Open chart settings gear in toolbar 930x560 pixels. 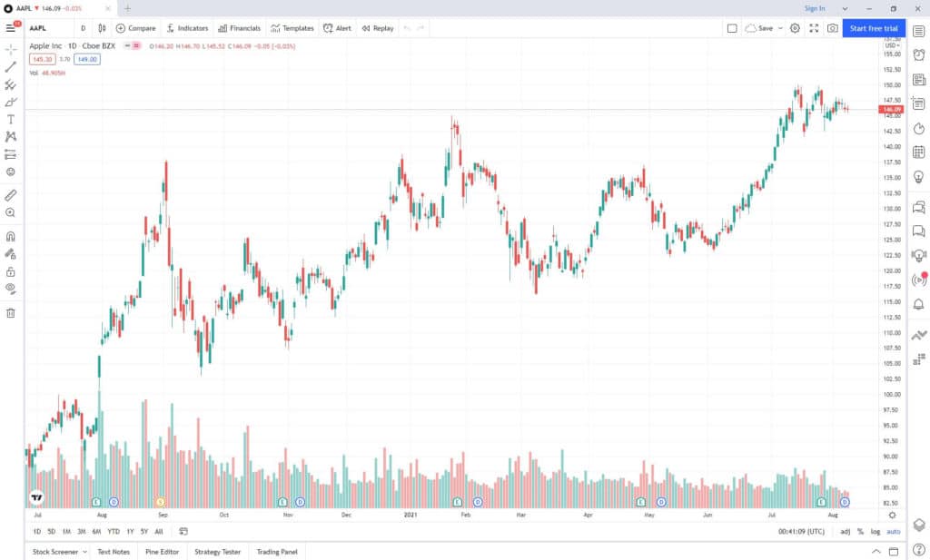point(795,28)
